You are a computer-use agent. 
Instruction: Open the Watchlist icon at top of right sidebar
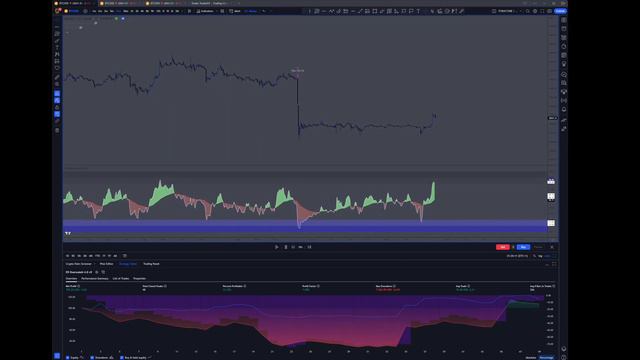click(x=564, y=20)
